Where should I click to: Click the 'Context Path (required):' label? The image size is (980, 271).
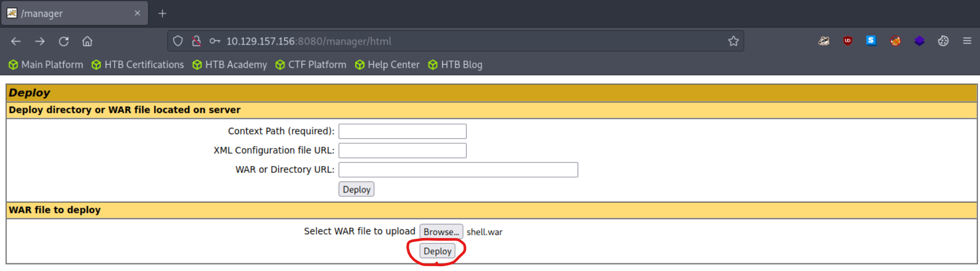(281, 131)
